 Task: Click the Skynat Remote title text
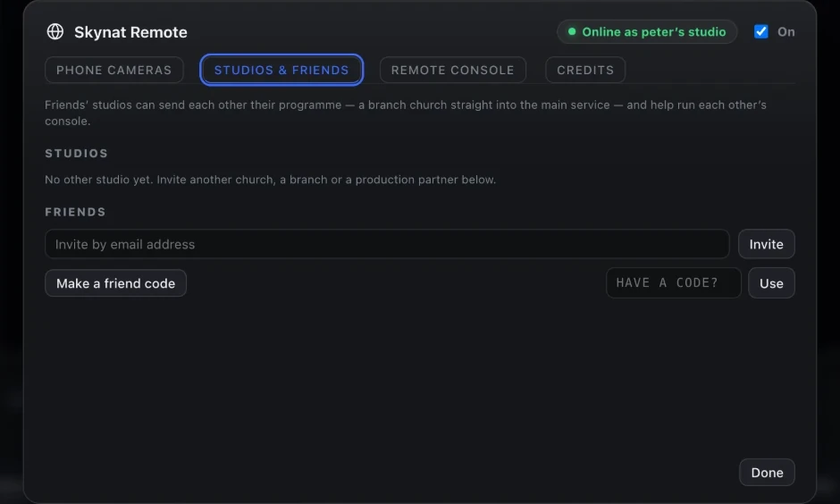[130, 32]
